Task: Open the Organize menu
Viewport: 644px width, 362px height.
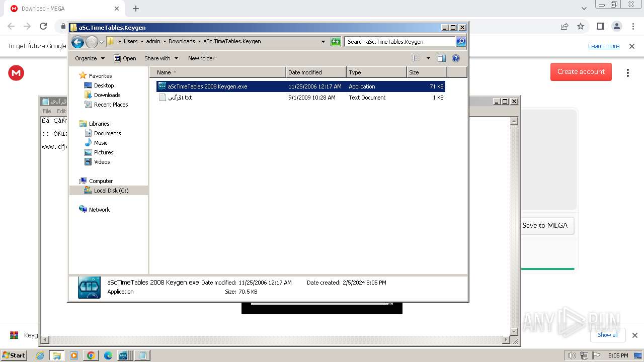Action: click(x=90, y=58)
